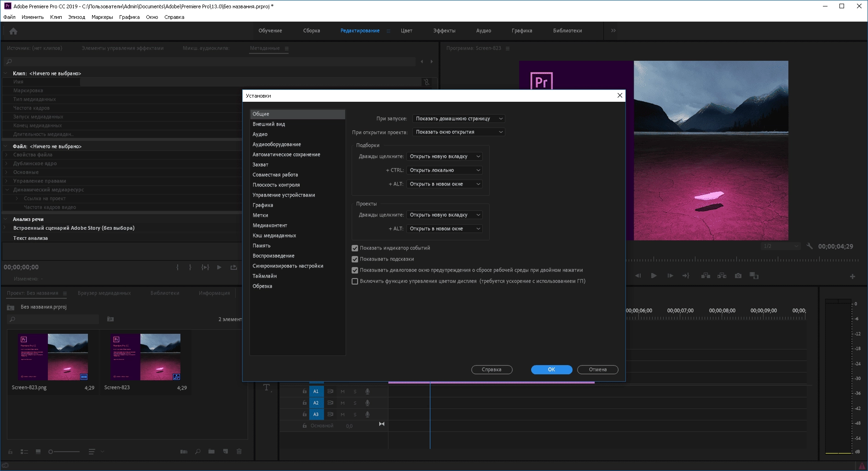This screenshot has height=471, width=868.
Task: Toggle the lock on track A3
Action: coord(304,414)
